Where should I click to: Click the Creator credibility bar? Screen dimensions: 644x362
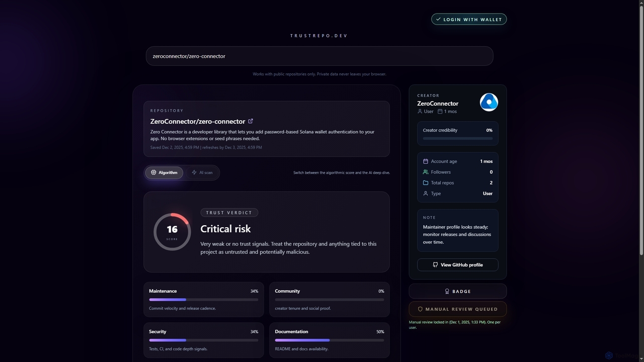[x=458, y=138]
